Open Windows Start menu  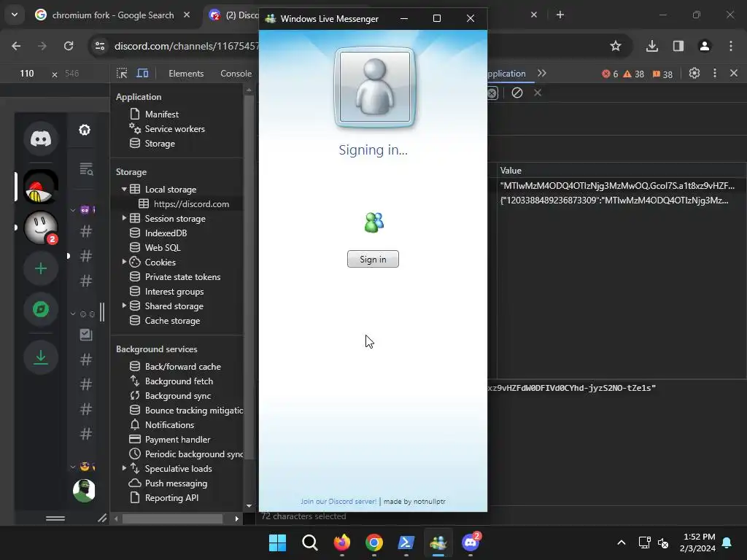click(277, 542)
